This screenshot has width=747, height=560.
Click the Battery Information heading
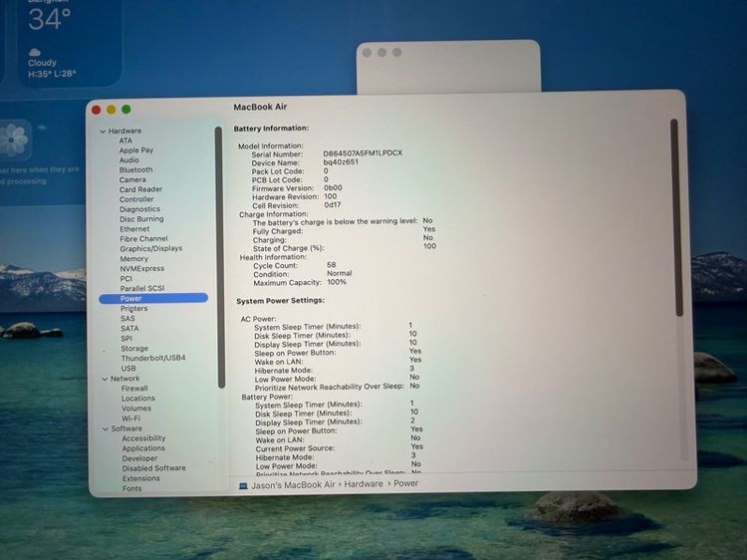(271, 129)
